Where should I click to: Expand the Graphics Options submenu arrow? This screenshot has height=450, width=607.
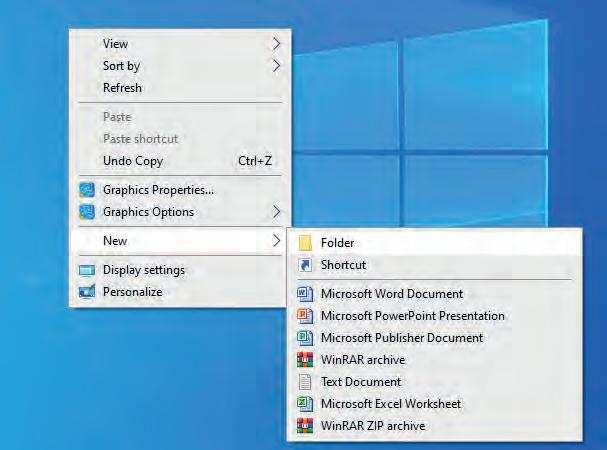(276, 212)
